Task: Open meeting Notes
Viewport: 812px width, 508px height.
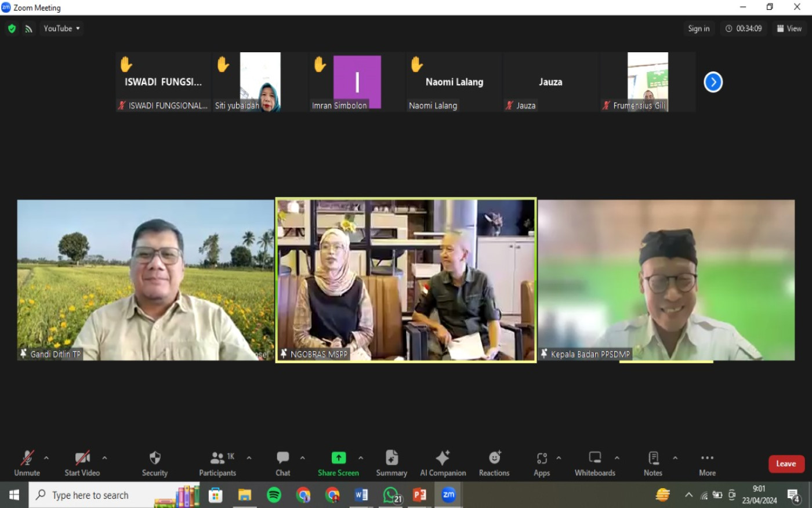Action: click(653, 459)
